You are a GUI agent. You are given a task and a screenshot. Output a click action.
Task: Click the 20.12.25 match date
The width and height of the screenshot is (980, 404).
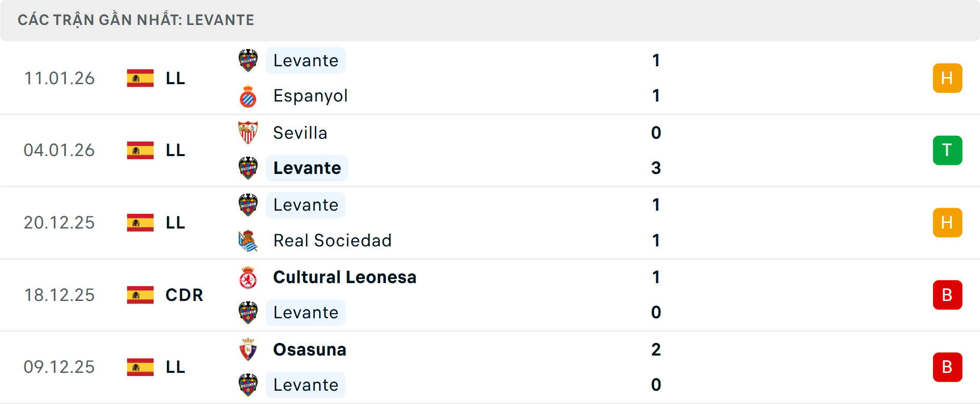click(x=59, y=223)
